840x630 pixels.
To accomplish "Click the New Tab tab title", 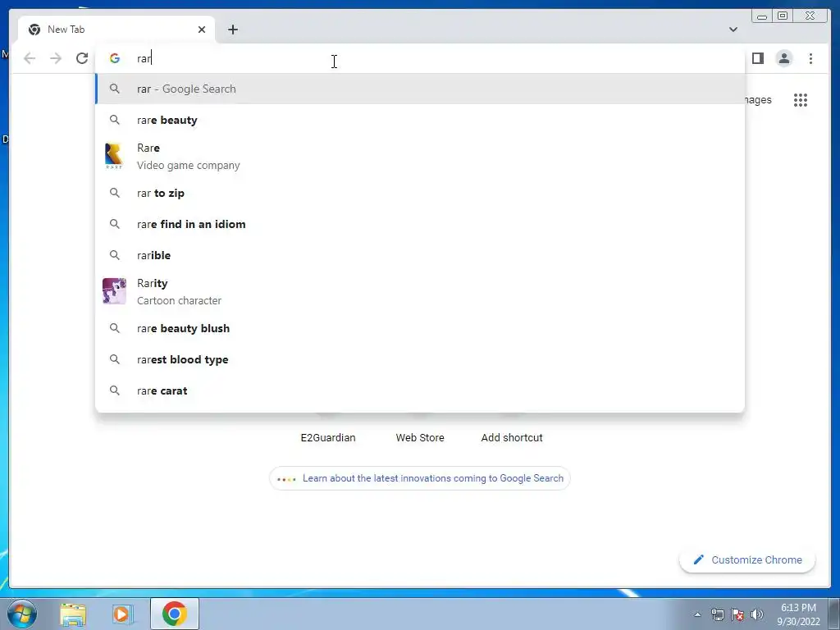I will [x=66, y=30].
